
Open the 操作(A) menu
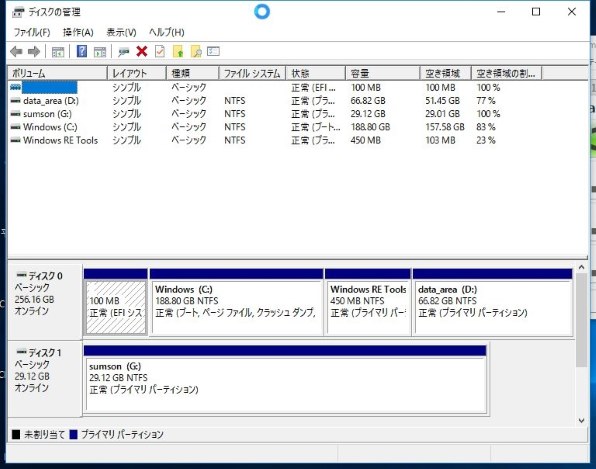(78, 32)
